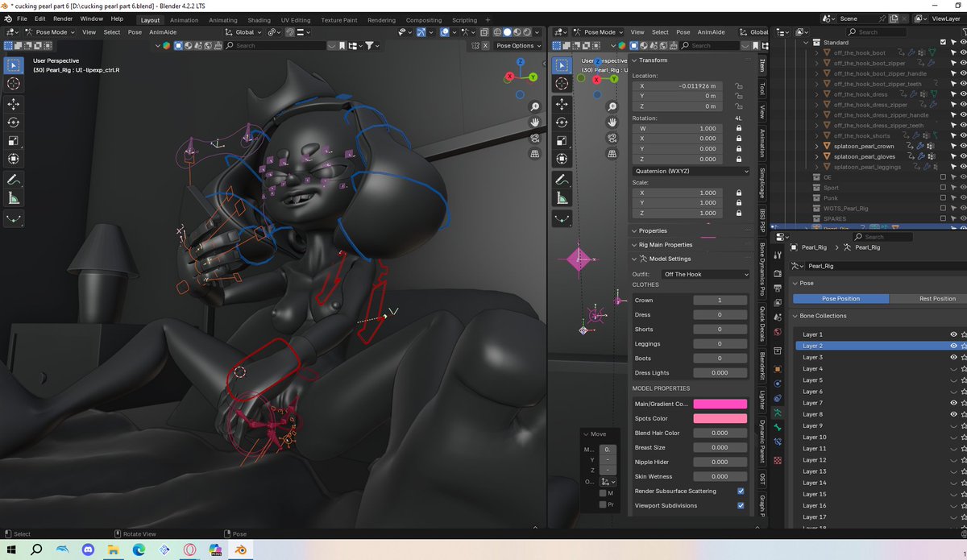Screen dimensions: 967x560
Task: Open the Render properties tab icon
Action: [x=778, y=273]
